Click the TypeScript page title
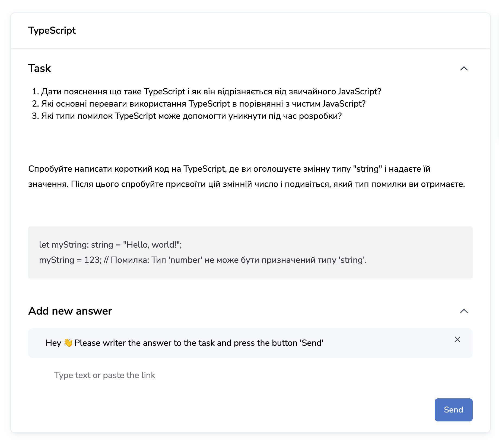This screenshot has width=499, height=448. (x=52, y=30)
